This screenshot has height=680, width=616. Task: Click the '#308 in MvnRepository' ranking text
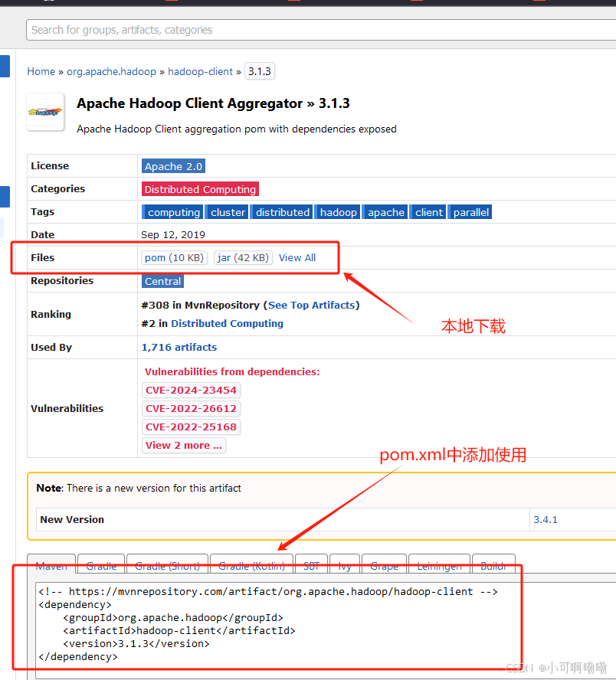pos(200,305)
